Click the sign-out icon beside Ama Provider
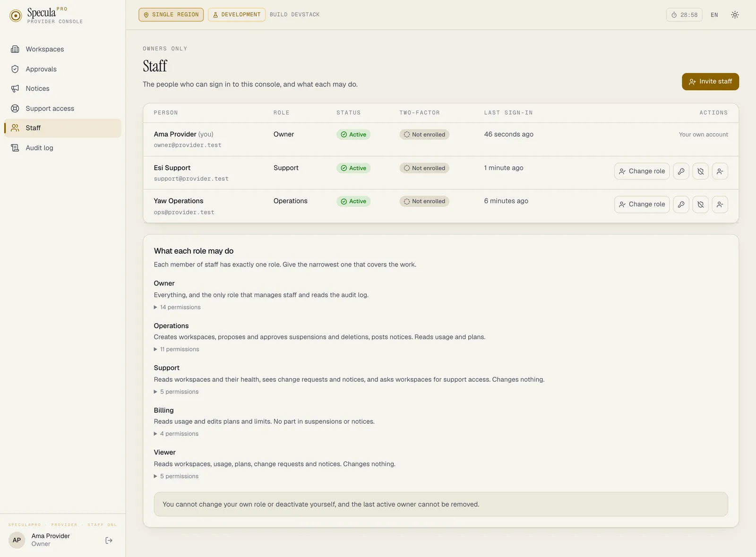The image size is (756, 557). (x=109, y=540)
